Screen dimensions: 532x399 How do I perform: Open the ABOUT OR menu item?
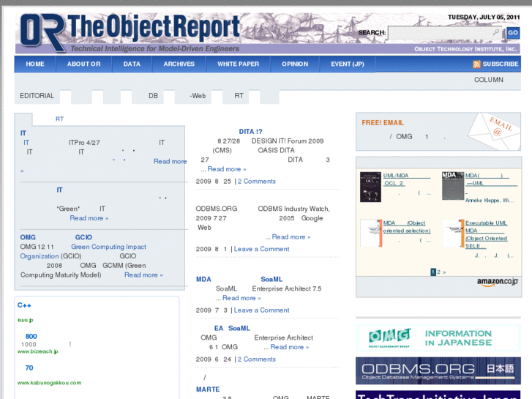click(x=84, y=64)
